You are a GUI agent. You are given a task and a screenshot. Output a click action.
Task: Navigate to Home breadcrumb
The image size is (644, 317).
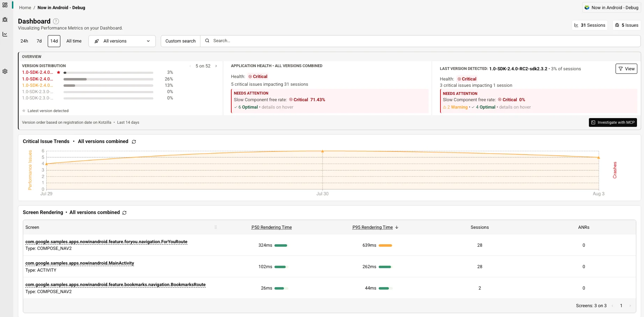25,7
